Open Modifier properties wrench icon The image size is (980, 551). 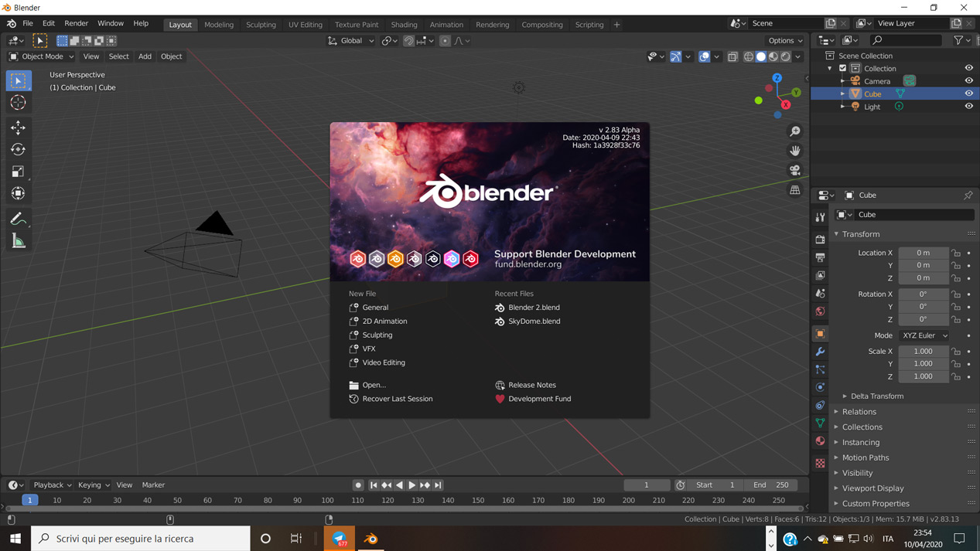click(820, 352)
